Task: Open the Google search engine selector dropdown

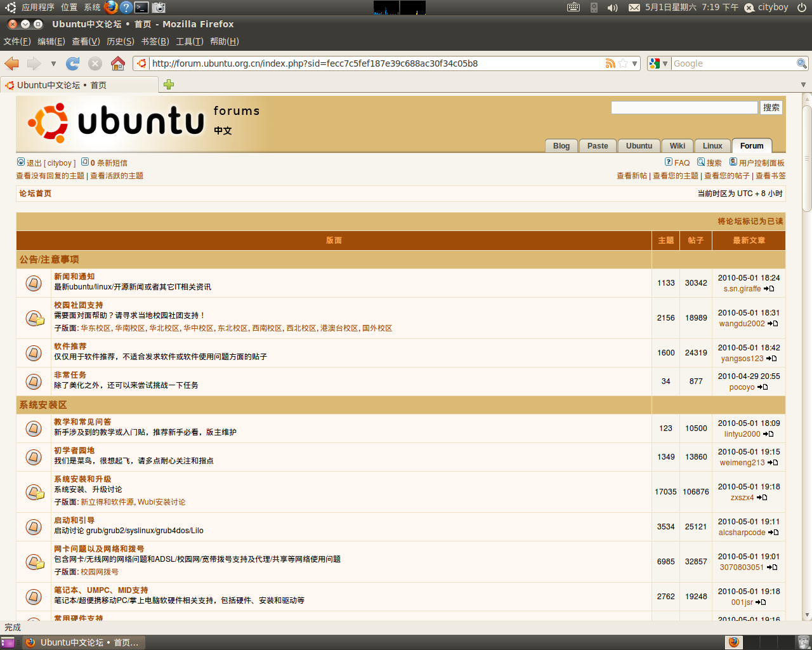Action: click(658, 63)
